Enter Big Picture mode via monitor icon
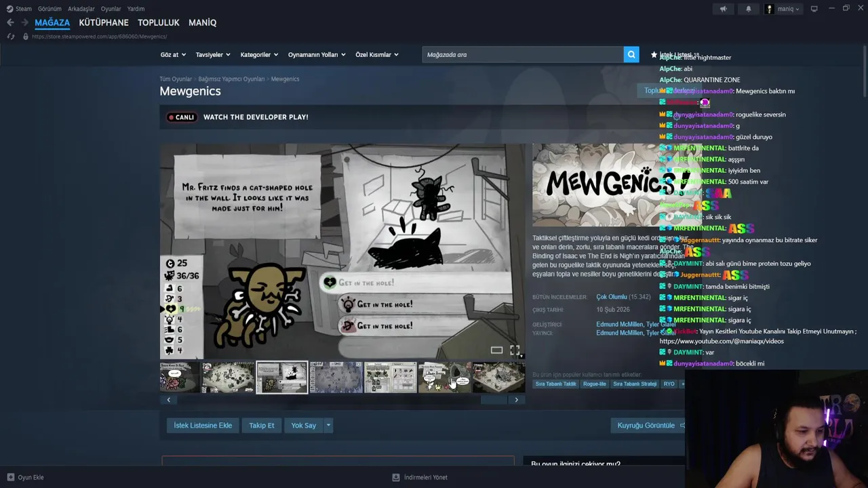The height and width of the screenshot is (488, 868). [x=814, y=9]
